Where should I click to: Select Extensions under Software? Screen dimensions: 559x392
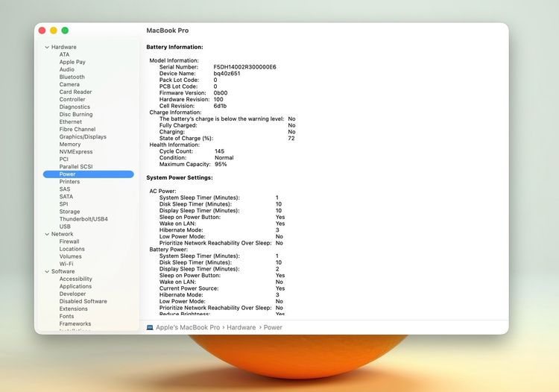(x=74, y=309)
